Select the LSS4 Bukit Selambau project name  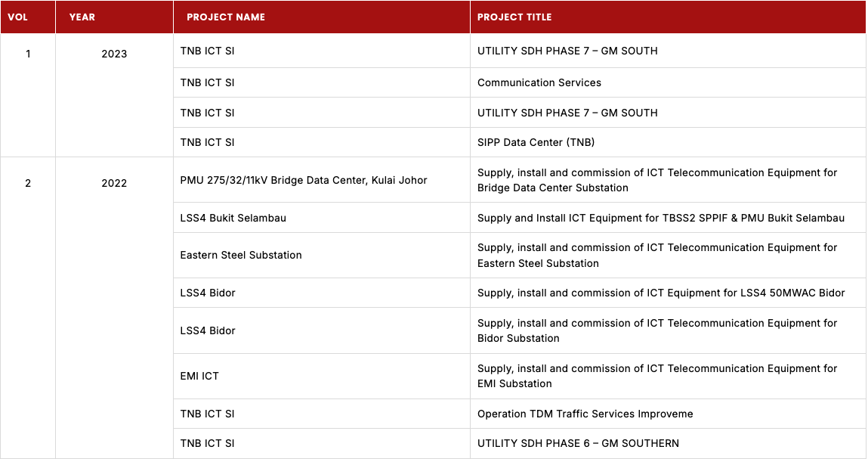233,218
